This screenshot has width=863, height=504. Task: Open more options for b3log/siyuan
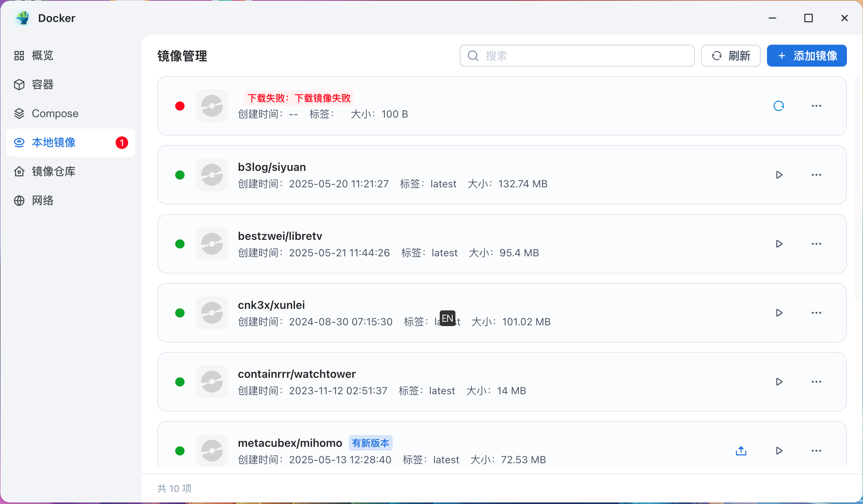pos(816,175)
